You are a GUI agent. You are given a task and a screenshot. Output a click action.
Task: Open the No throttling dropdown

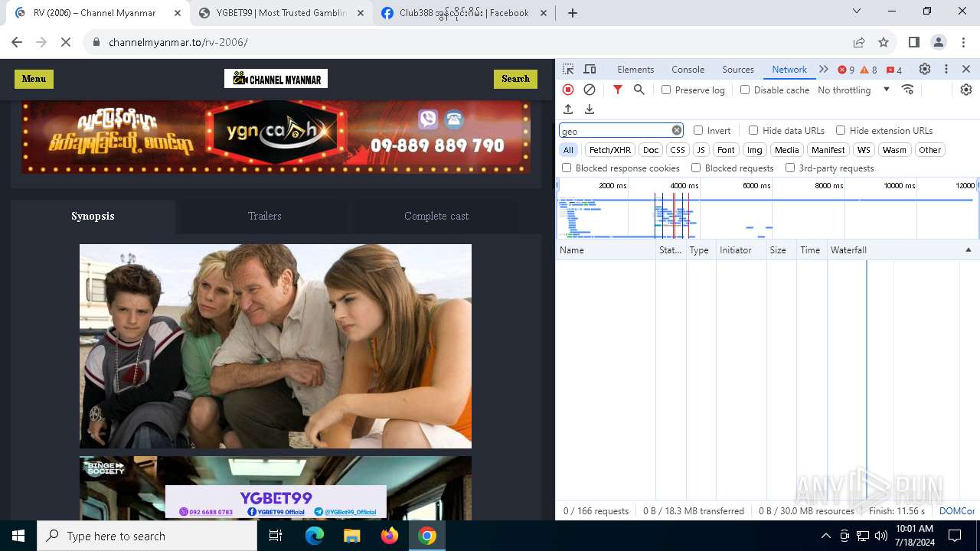(x=853, y=90)
